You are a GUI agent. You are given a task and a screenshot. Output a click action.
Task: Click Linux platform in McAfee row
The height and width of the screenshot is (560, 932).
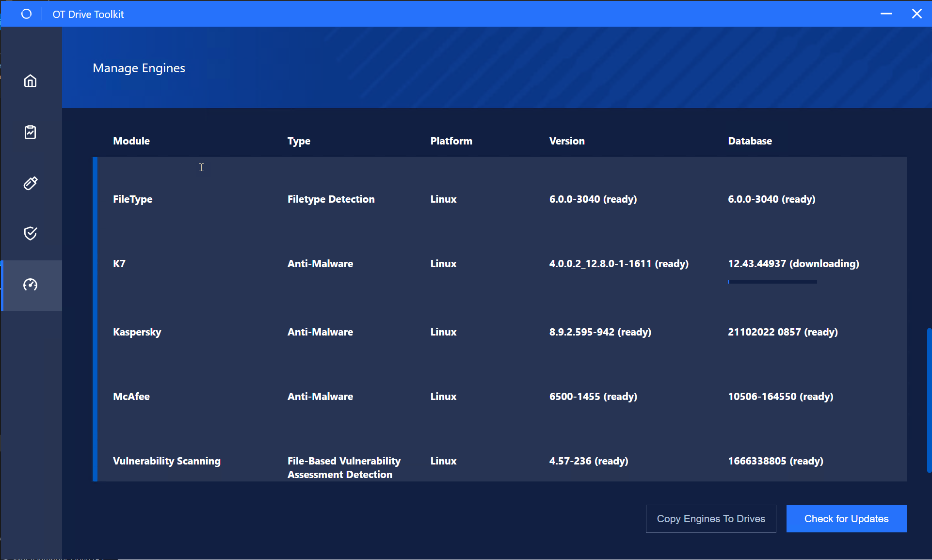pyautogui.click(x=443, y=397)
